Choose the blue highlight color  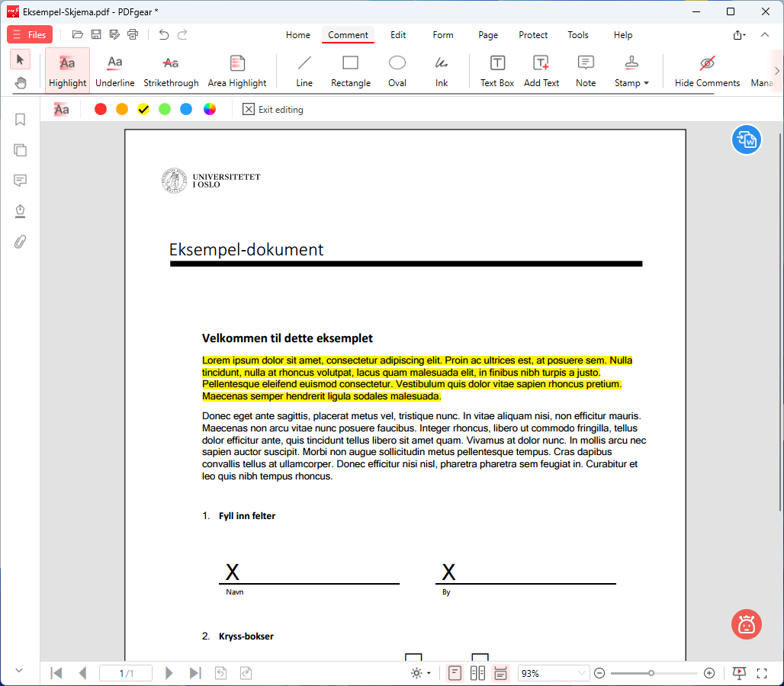(x=186, y=110)
